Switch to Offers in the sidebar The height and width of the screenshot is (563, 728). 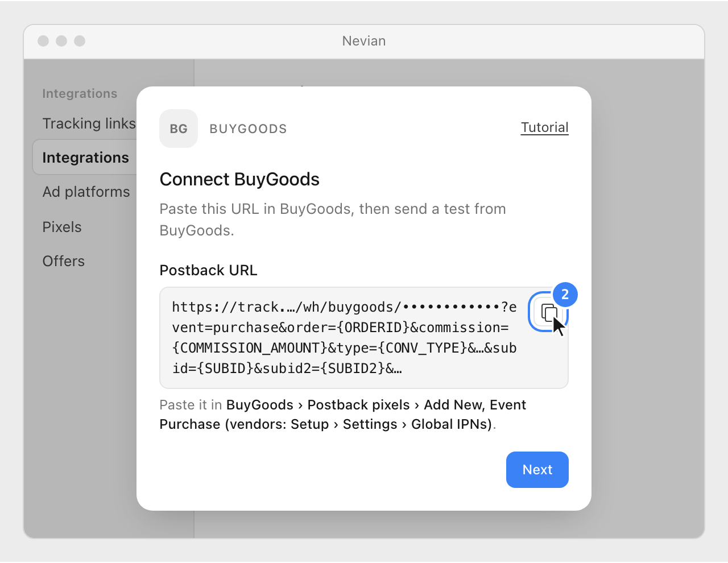(64, 261)
